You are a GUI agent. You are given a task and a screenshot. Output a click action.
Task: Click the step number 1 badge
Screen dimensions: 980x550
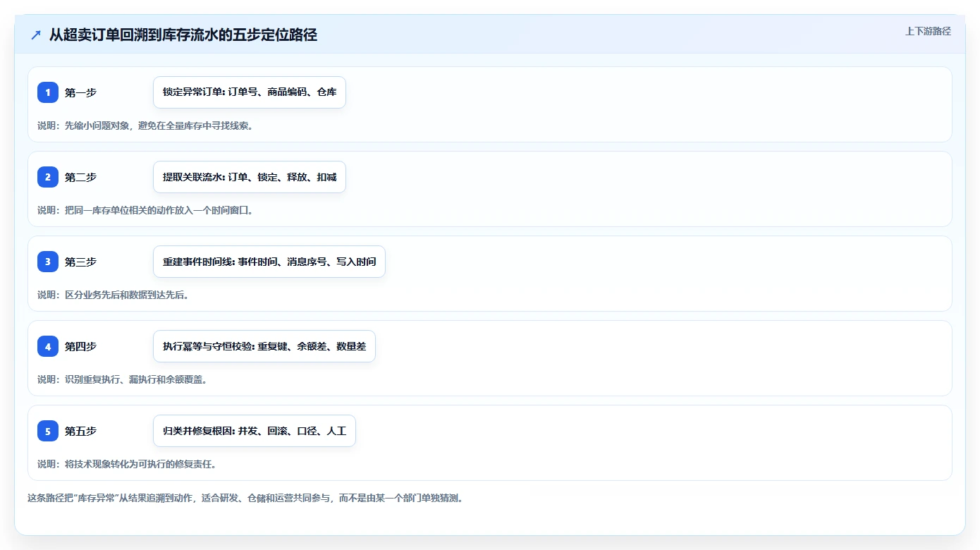tap(48, 92)
